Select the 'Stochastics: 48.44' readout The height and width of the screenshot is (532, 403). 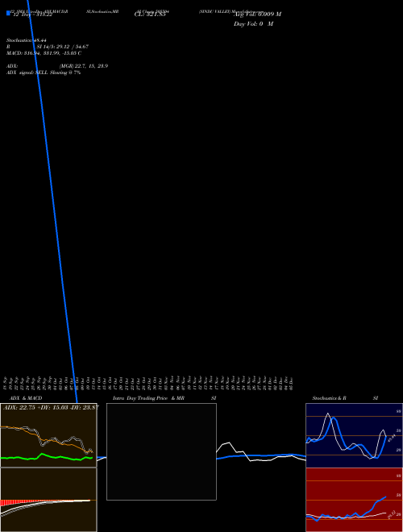27,40
